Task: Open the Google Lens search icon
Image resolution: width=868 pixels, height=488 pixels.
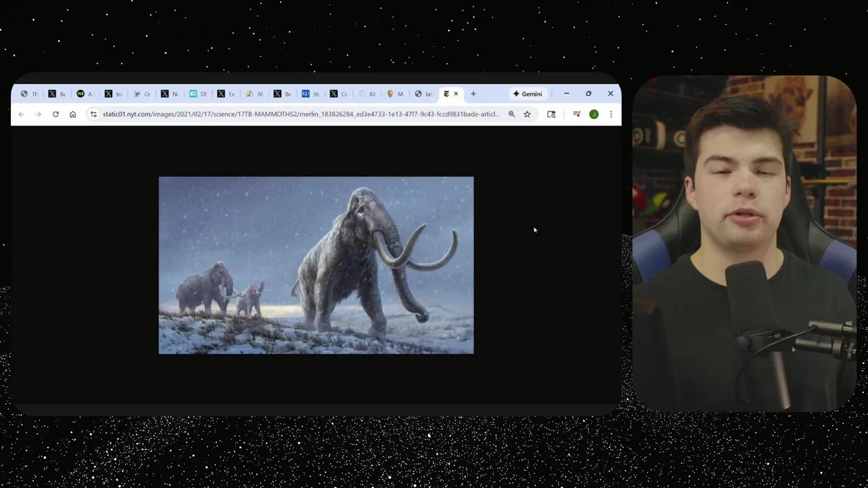Action: click(x=551, y=115)
